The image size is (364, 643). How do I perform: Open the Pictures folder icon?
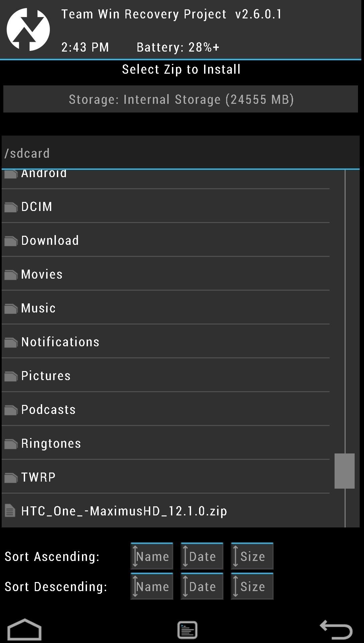click(x=11, y=376)
